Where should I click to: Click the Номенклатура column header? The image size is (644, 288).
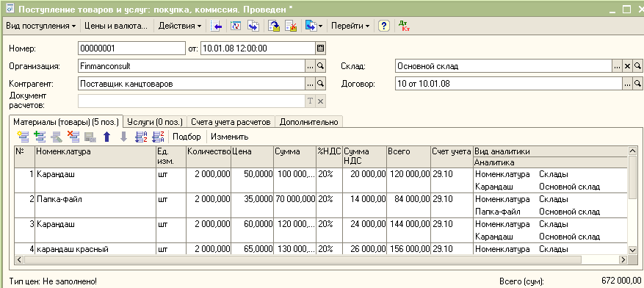coord(95,156)
